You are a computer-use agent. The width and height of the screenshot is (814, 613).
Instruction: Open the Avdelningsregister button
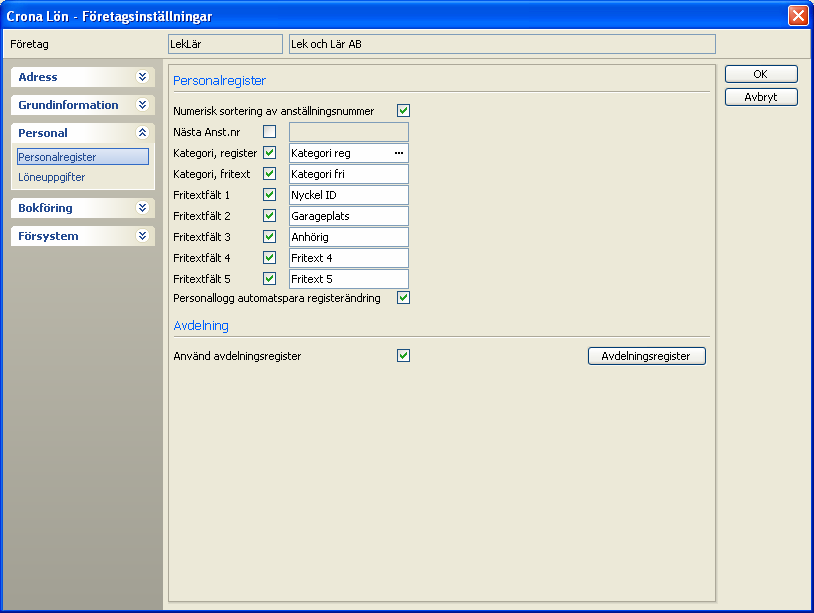tap(647, 356)
